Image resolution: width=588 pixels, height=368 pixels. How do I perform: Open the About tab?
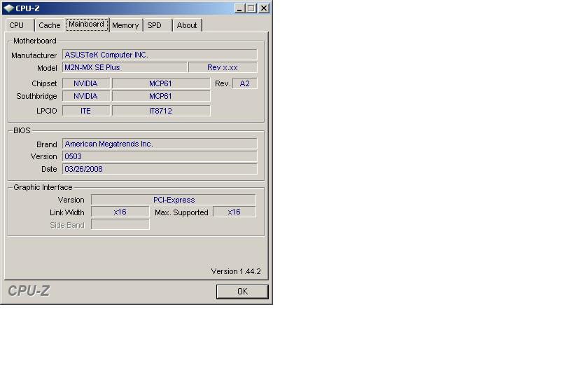187,25
